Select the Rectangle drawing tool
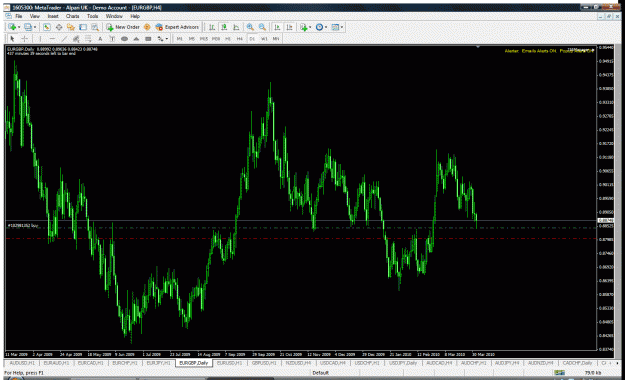This screenshot has height=380, width=625. point(148,39)
